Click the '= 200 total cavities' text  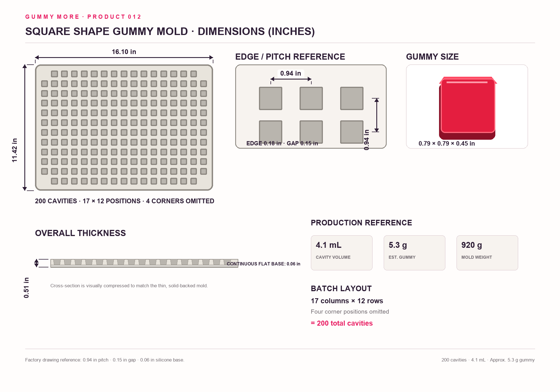coord(342,323)
